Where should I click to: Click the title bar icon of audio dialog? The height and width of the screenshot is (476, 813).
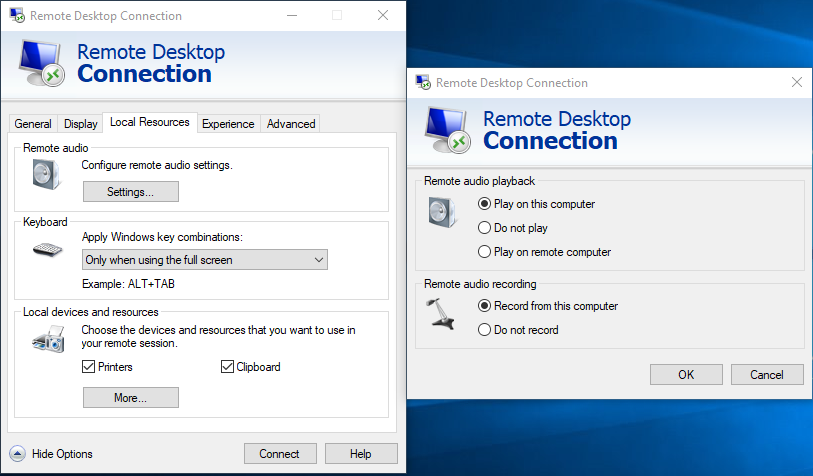pos(423,82)
